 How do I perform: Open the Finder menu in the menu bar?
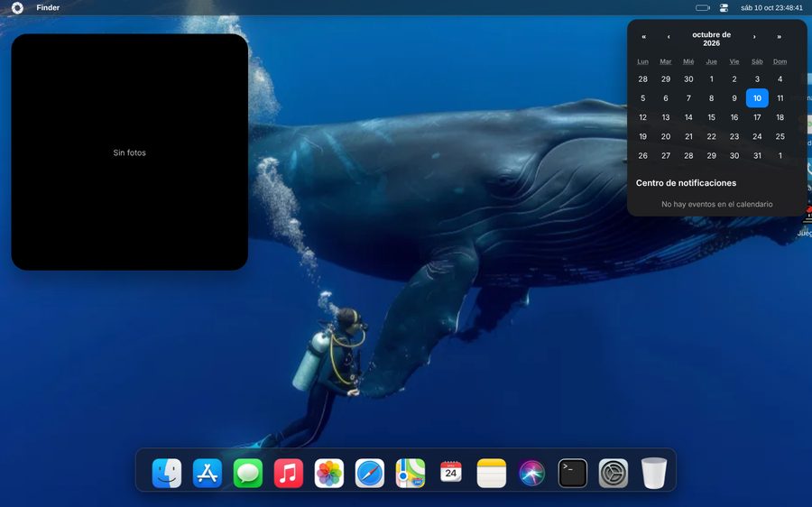click(48, 8)
